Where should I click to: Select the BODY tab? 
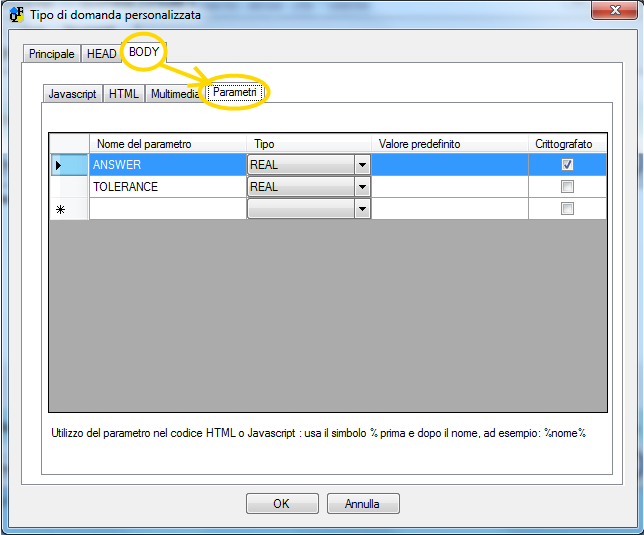144,52
